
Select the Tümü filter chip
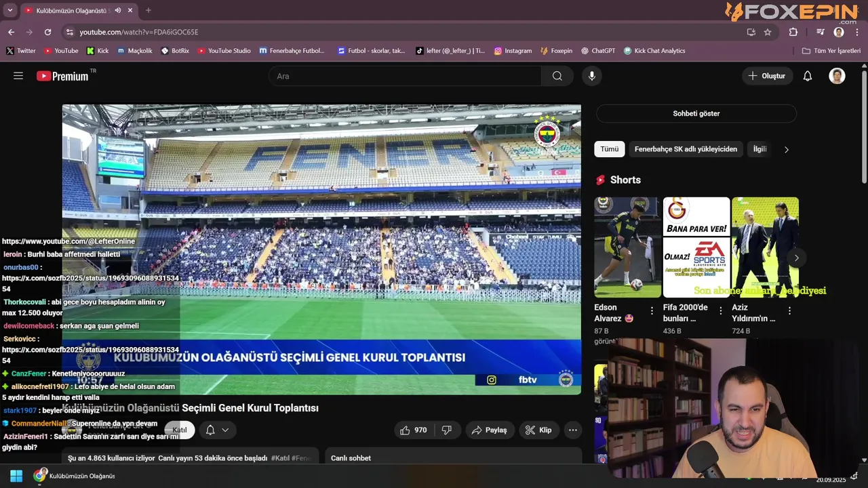point(610,149)
